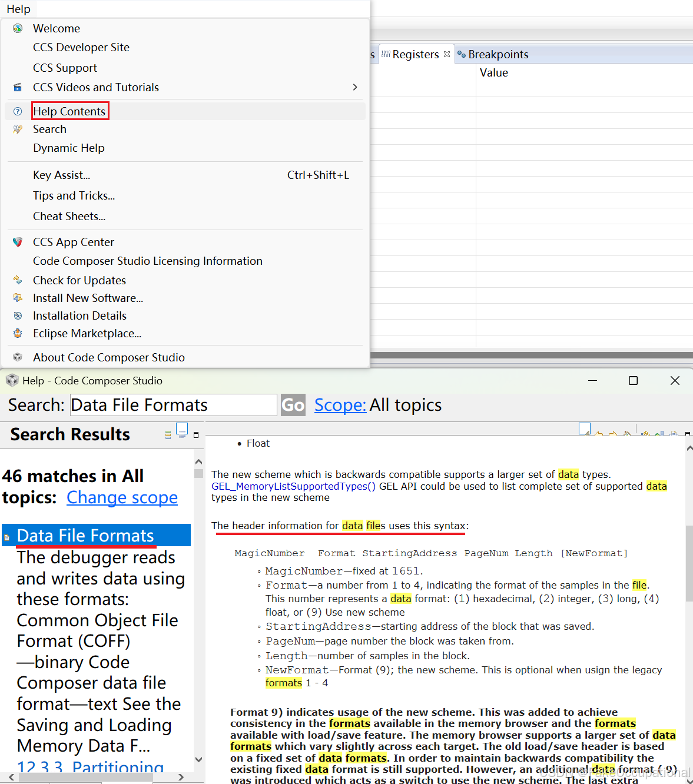Click results pane scroll up arrow
Screen dimensions: 693x784
tap(198, 461)
